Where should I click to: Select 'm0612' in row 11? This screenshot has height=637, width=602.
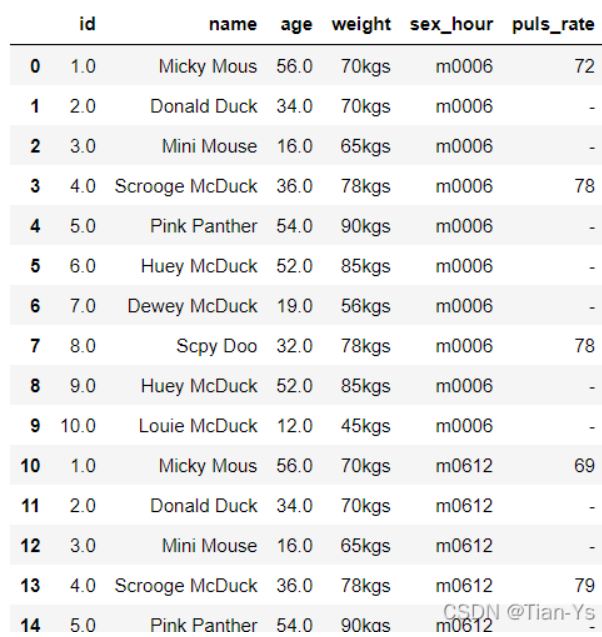point(464,506)
